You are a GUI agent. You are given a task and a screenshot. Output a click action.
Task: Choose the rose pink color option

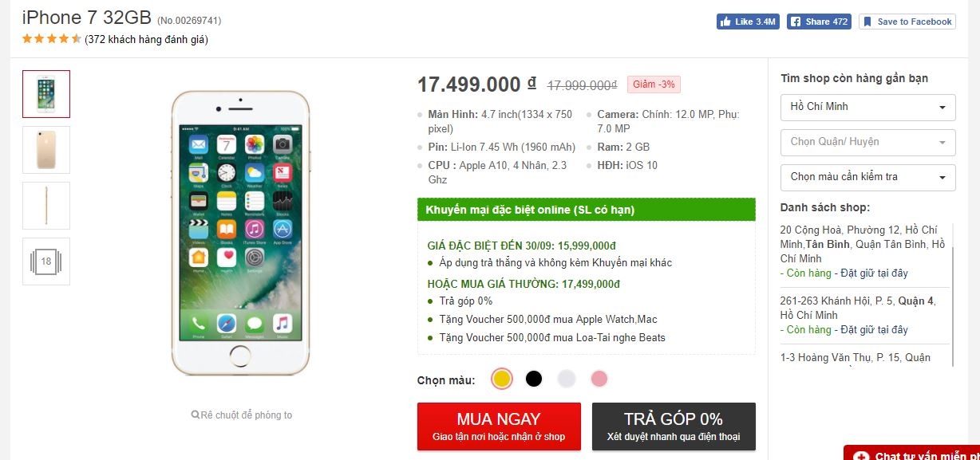(x=599, y=379)
